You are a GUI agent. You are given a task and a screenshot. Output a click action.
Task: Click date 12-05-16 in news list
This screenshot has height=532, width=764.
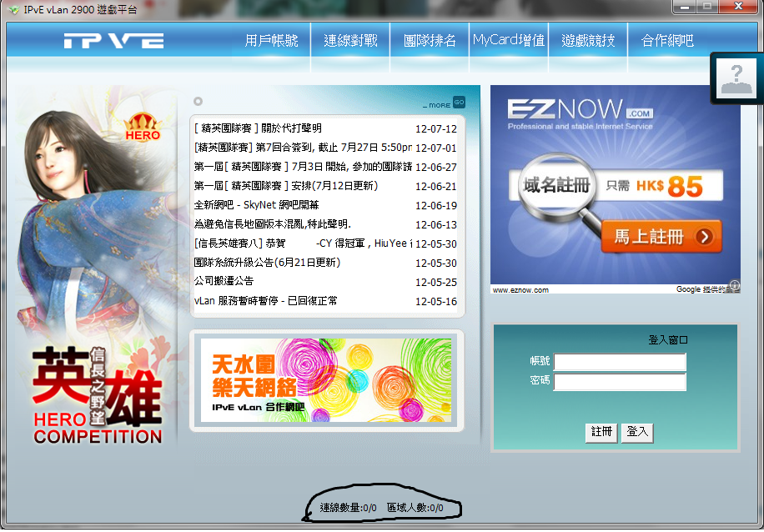[x=436, y=302]
